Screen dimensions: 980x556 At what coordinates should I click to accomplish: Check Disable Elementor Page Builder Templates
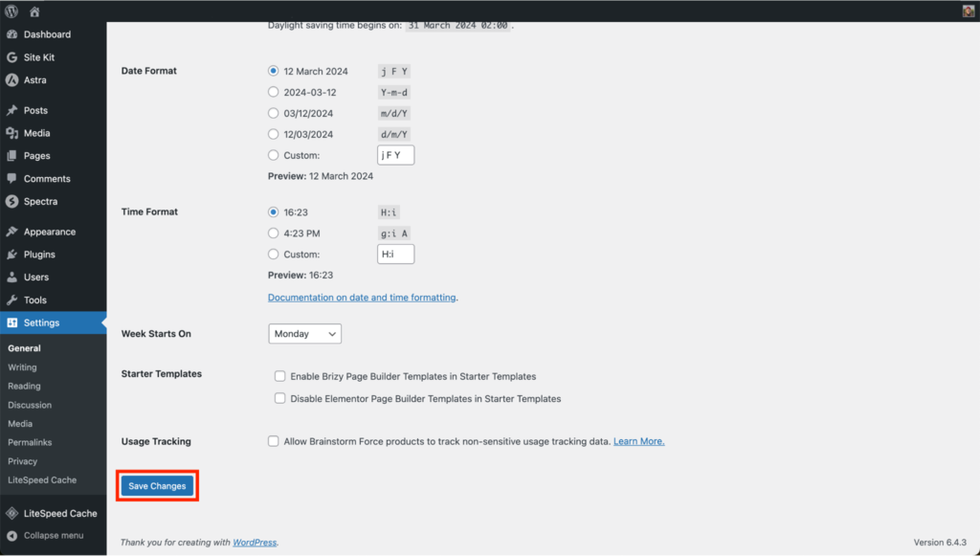coord(279,398)
